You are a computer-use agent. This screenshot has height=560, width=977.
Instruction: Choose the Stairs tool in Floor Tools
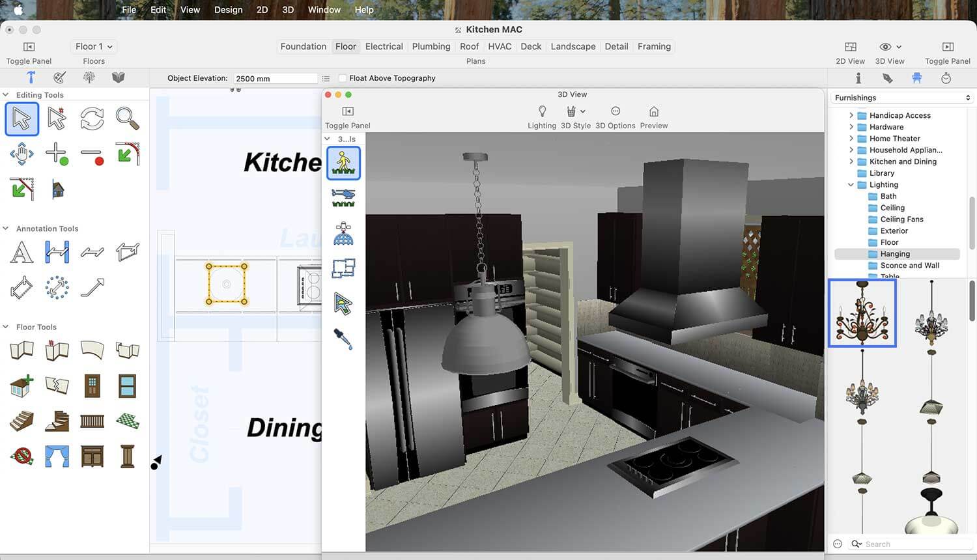(x=21, y=421)
